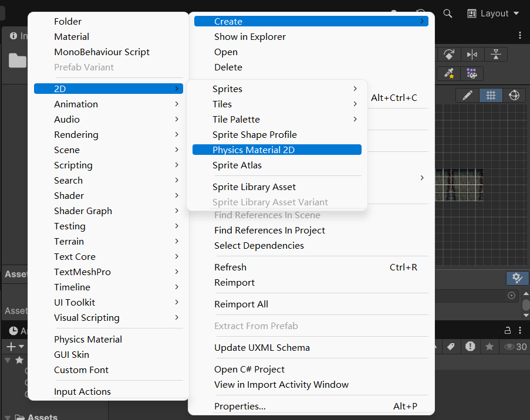This screenshot has height=420, width=530.
Task: Open the tile palette panel's three-dot menu
Action: [520, 35]
